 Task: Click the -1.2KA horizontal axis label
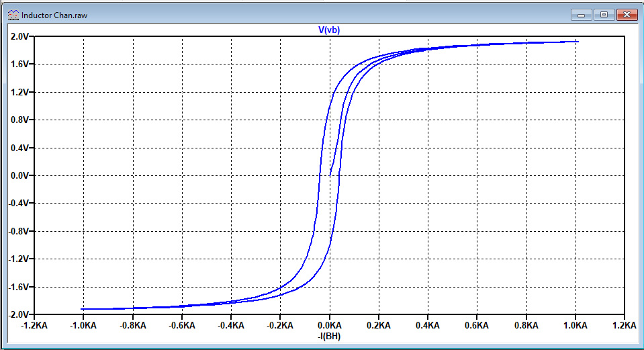point(34,326)
